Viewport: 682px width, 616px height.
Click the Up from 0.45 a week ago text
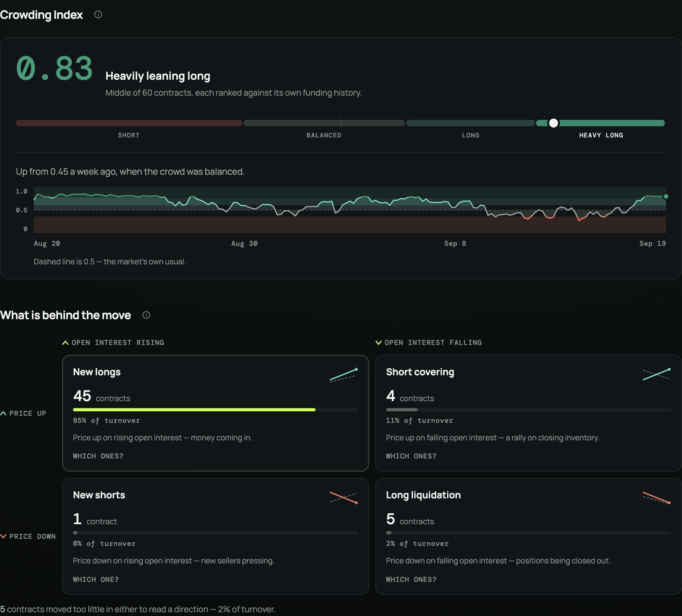pos(130,172)
